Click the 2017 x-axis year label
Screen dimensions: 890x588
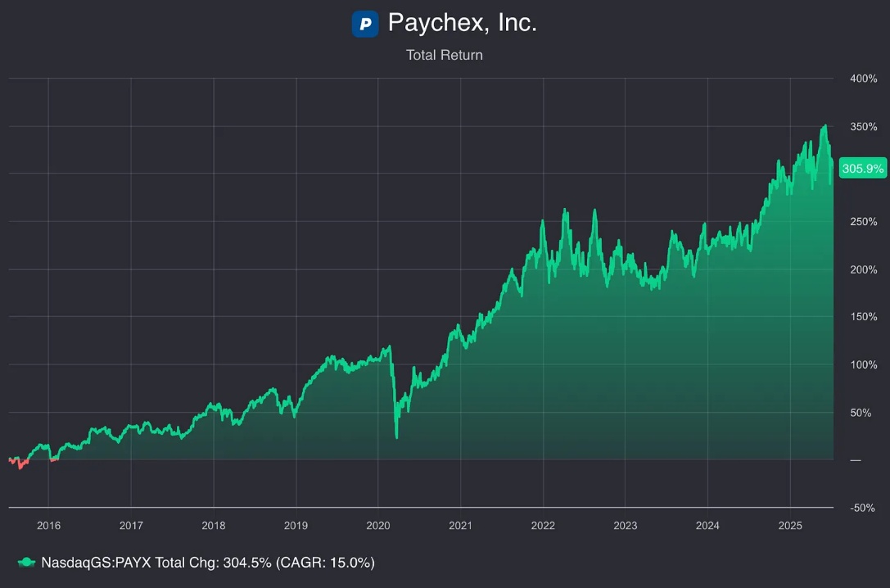coord(131,526)
